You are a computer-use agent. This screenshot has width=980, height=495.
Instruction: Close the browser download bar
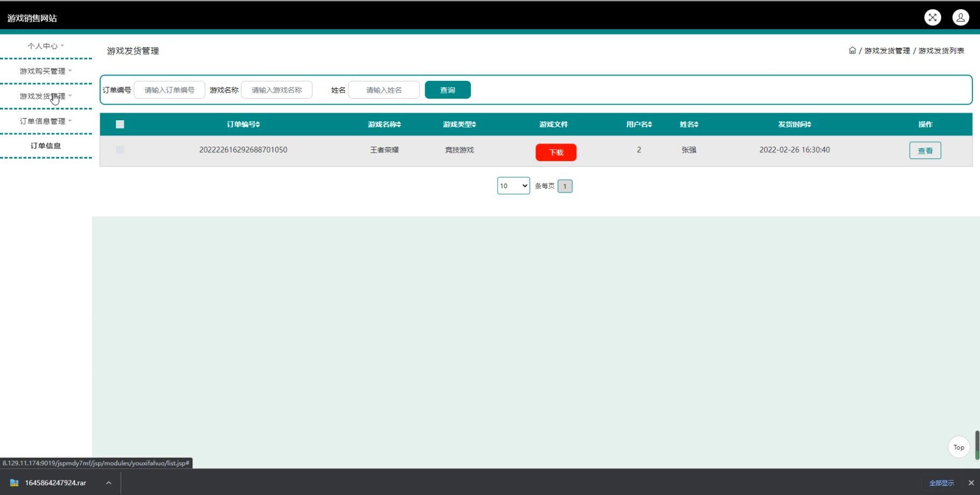(971, 483)
